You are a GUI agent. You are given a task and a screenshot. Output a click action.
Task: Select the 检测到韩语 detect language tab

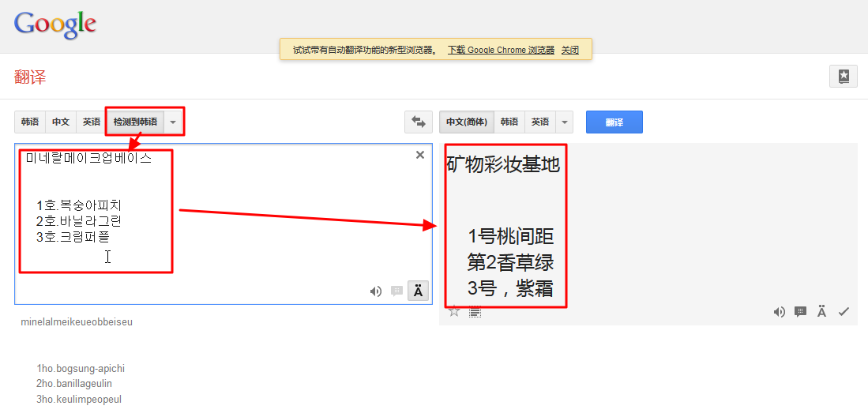coord(136,122)
